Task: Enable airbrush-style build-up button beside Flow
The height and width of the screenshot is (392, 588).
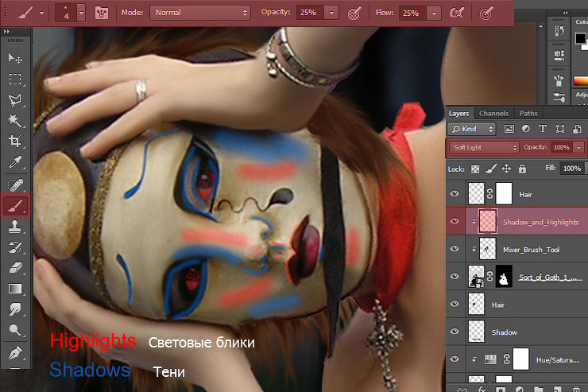Action: [457, 14]
